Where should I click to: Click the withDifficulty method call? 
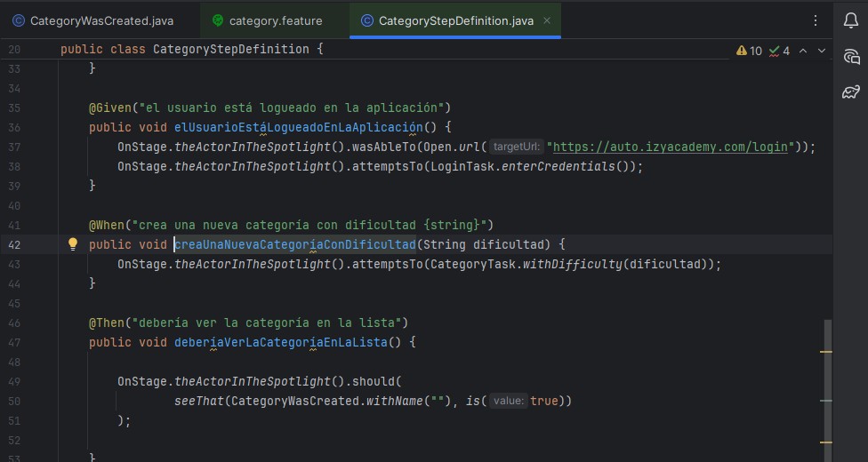coord(572,264)
